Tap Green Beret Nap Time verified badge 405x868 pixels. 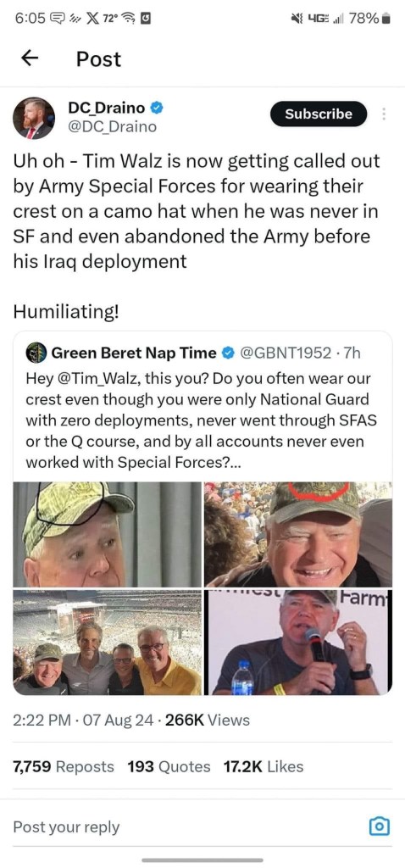pos(227,353)
